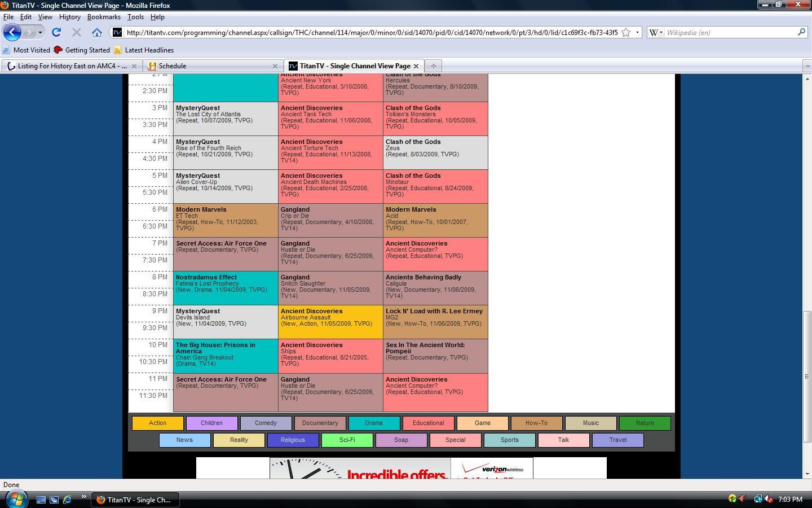
Task: Switch to Listing For History East tab
Action: click(x=72, y=66)
